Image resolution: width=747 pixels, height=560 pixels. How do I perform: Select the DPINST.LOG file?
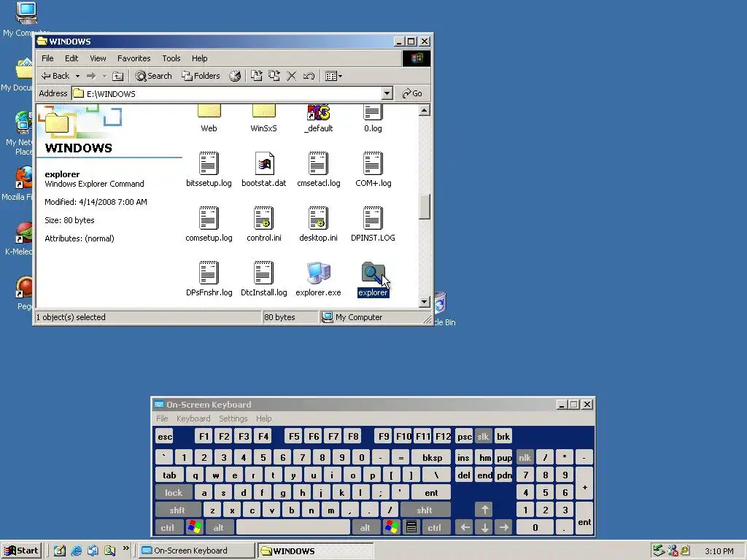click(373, 224)
